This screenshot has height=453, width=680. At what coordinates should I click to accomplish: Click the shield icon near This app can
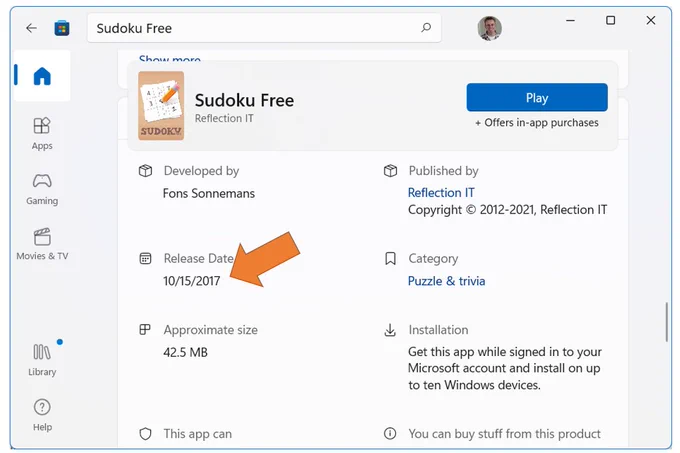coord(145,434)
